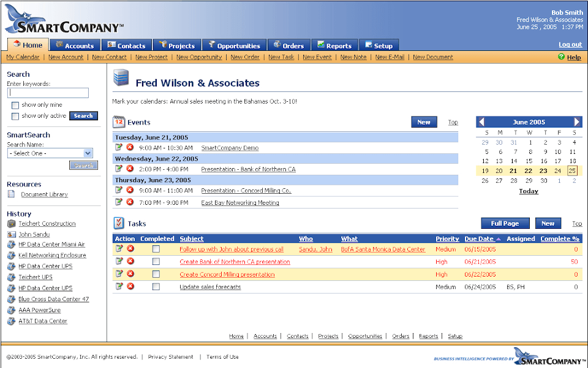The height and width of the screenshot is (368, 588).
Task: Delete the SmartCompany Demo event
Action: [130, 147]
